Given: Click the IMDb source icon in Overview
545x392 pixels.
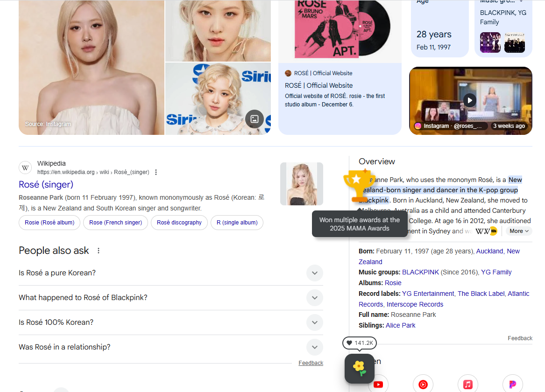Looking at the screenshot, I should tap(494, 231).
